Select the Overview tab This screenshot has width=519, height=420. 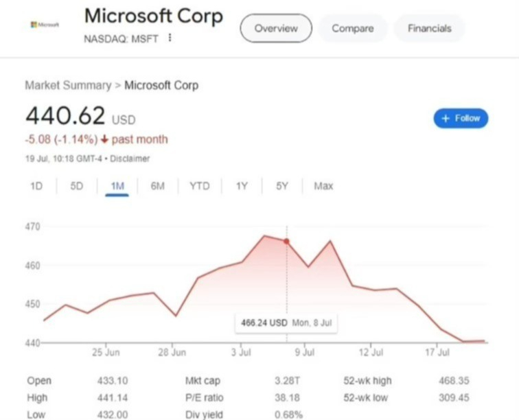pos(276,28)
